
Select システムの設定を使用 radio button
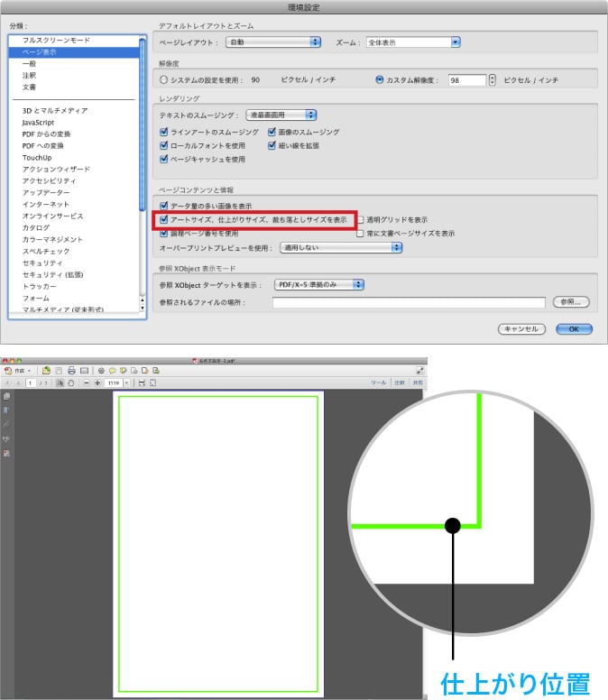click(163, 79)
